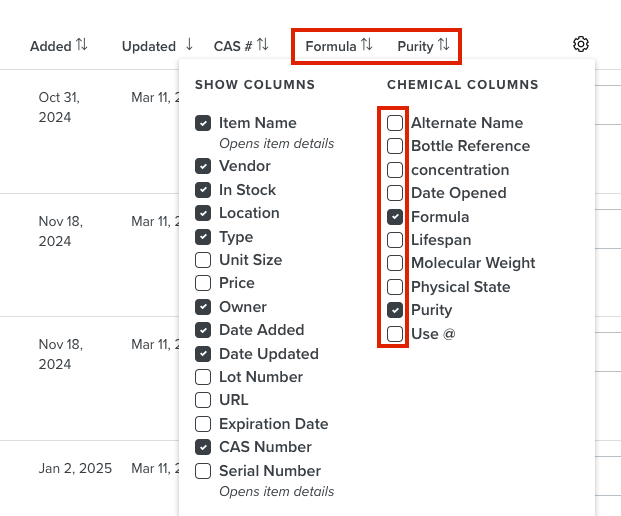Sort by Purity column arrows icon
The image size is (621, 516).
coord(444,44)
